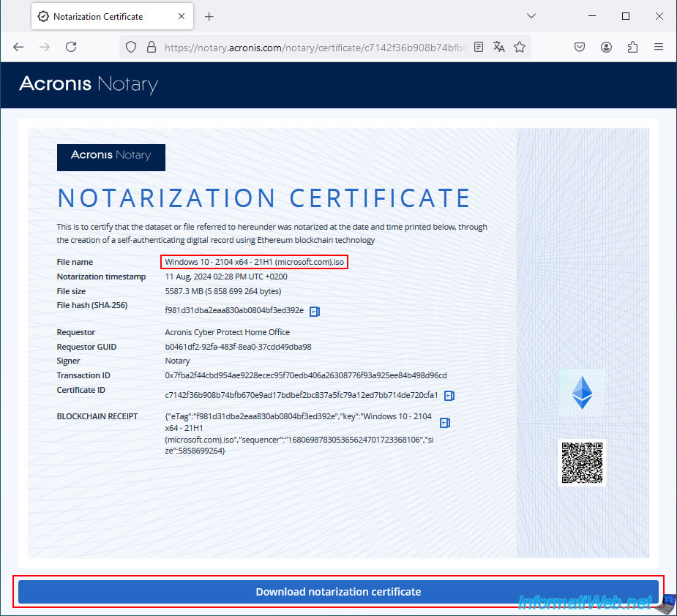
Task: Click Download notarization certificate button
Action: coord(338,591)
